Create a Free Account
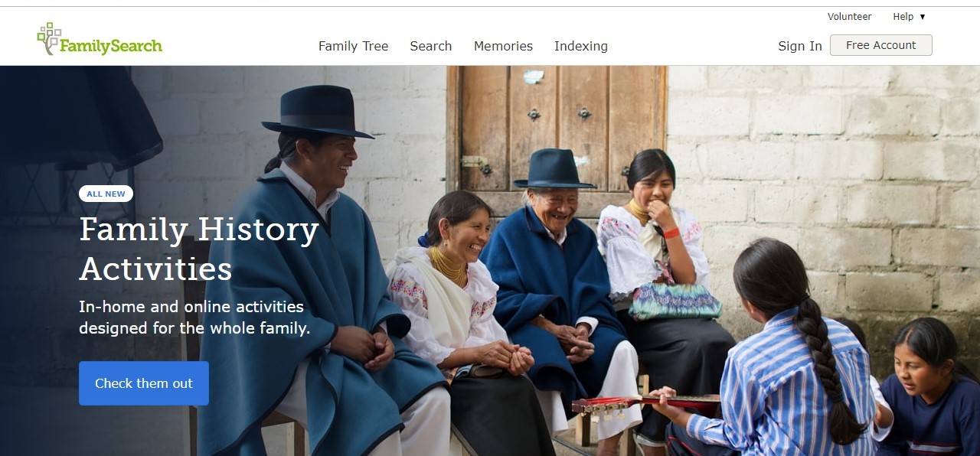Screen dimensions: 980x456 point(880,45)
